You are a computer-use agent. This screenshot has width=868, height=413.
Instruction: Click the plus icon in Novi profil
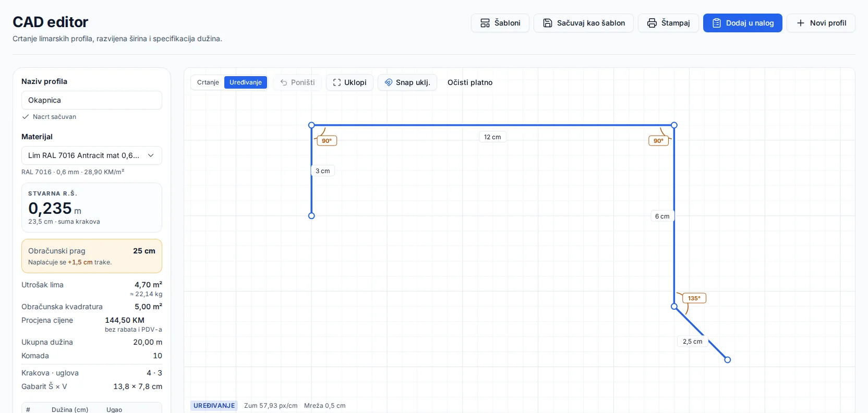(801, 23)
